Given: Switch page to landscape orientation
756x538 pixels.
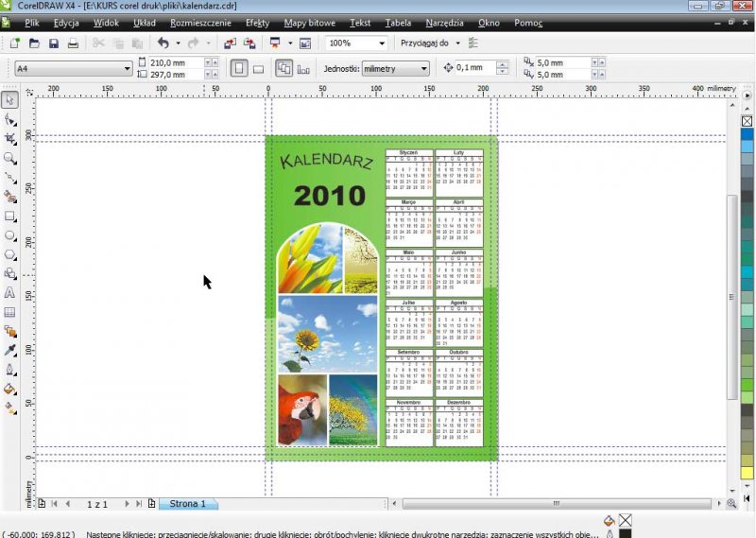Looking at the screenshot, I should click(x=258, y=68).
